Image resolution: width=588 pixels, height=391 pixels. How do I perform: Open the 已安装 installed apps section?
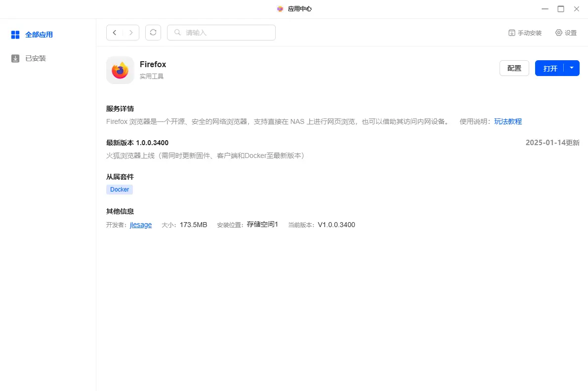[35, 58]
